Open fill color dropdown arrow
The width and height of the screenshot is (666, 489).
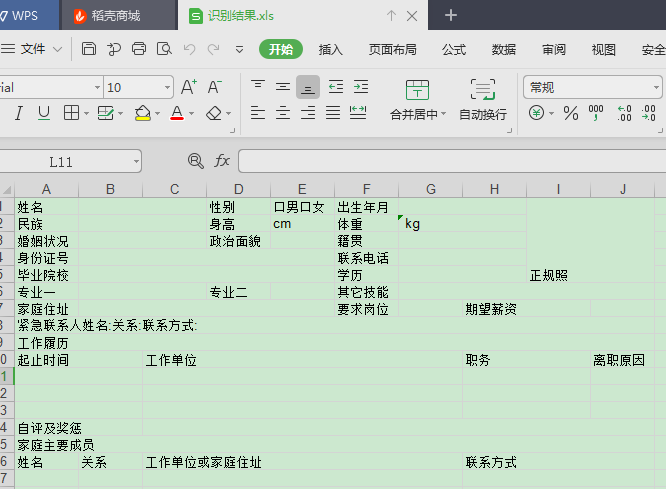(x=157, y=113)
